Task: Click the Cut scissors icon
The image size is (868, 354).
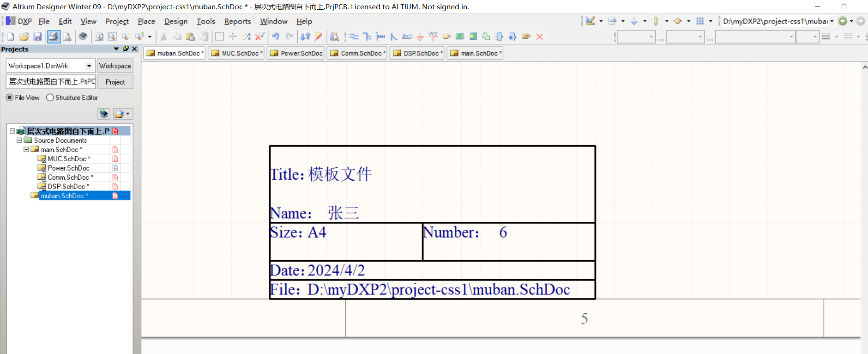Action: click(x=163, y=37)
